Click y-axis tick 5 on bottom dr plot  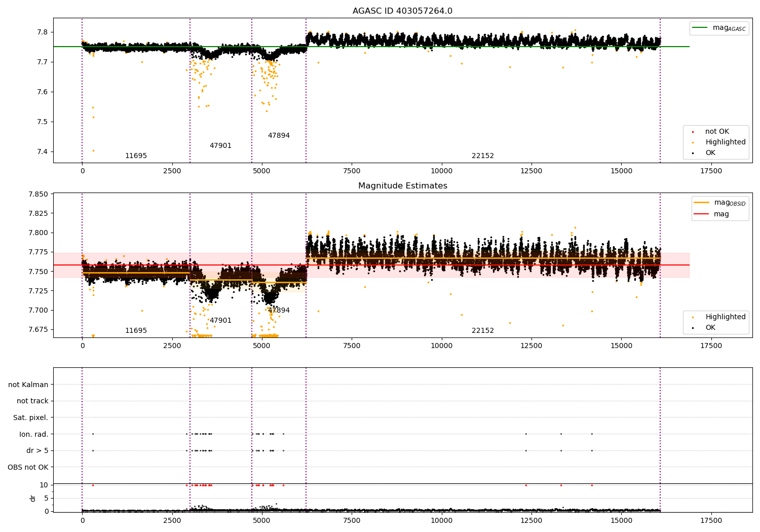pos(46,498)
